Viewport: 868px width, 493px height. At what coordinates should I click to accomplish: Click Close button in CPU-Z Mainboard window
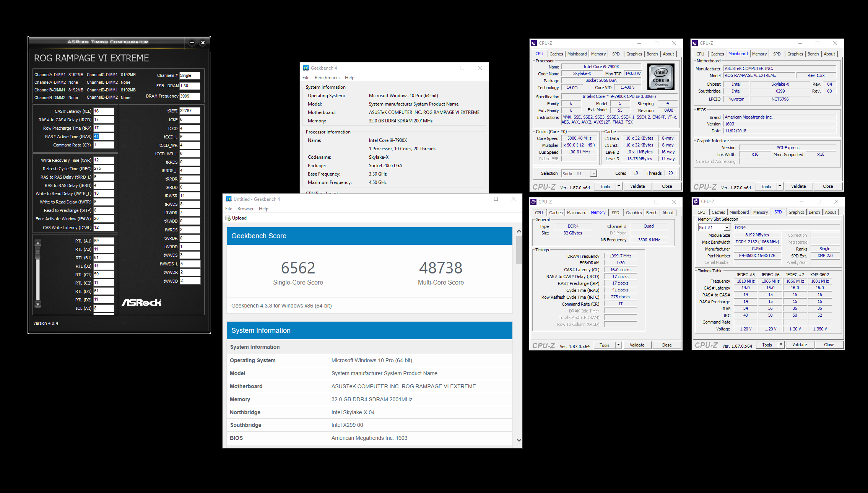coord(828,186)
